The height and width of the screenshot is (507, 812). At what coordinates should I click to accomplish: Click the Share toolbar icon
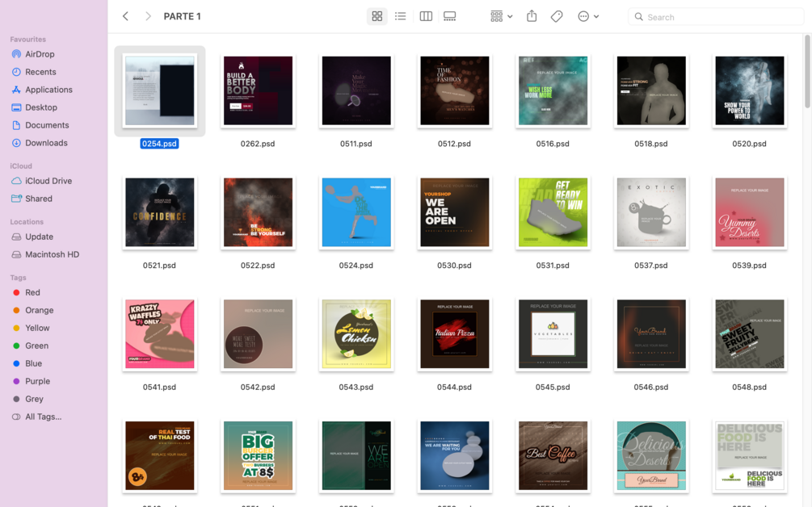(x=532, y=17)
